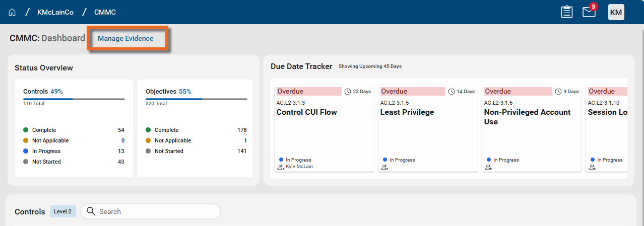Open the mail notifications icon
This screenshot has height=226, width=644.
point(589,12)
